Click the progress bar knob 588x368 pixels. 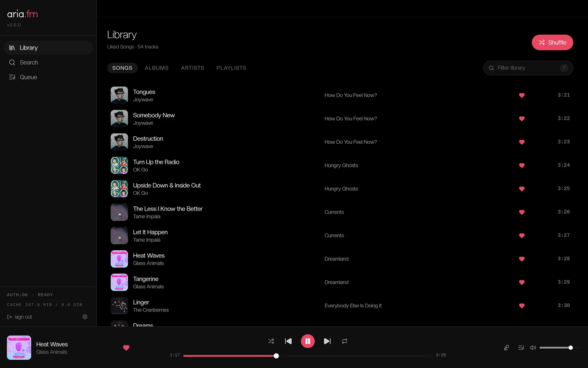pos(276,356)
